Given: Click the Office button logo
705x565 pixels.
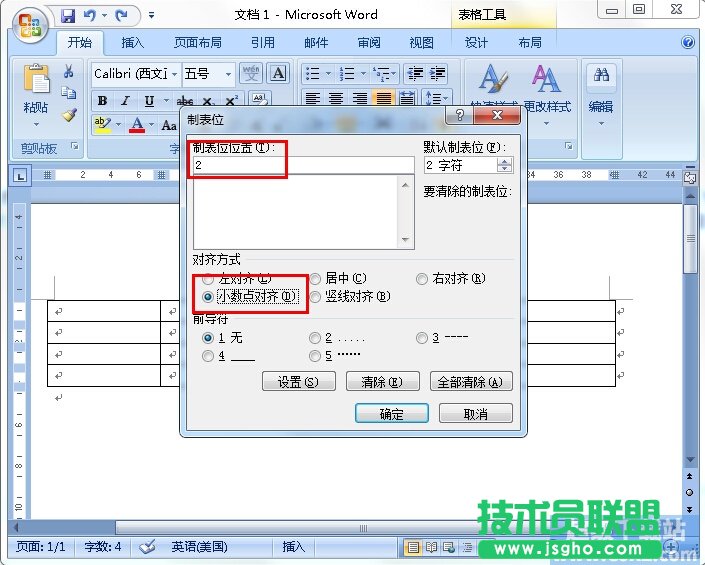Looking at the screenshot, I should point(28,23).
